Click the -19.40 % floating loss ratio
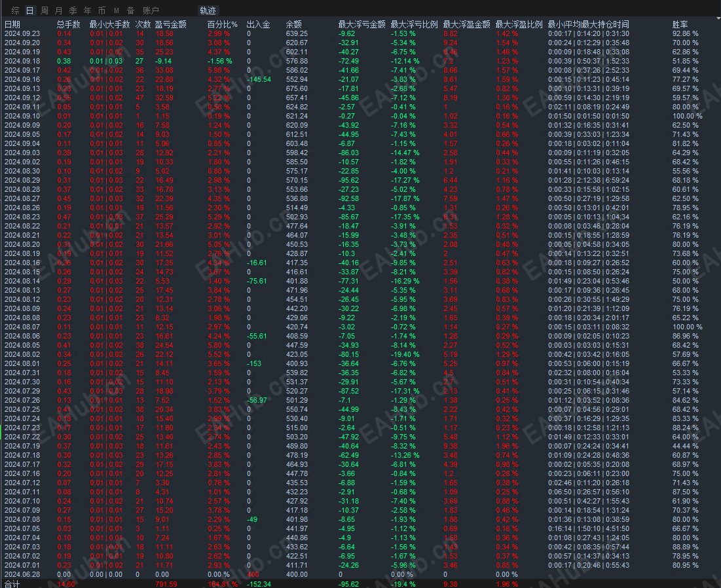The height and width of the screenshot is (588, 721). click(405, 354)
